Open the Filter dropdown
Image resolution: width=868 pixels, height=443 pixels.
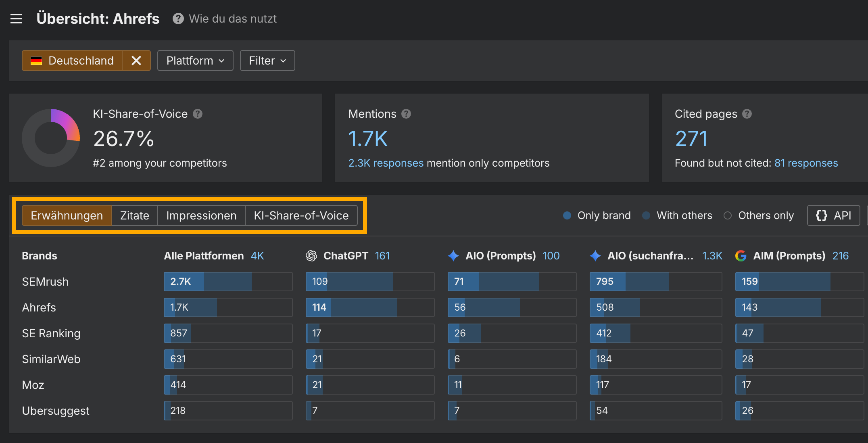pos(267,61)
